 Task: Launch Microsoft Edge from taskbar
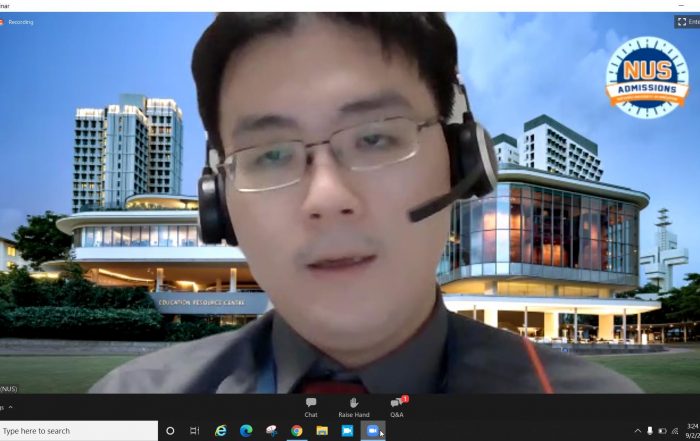click(x=246, y=431)
